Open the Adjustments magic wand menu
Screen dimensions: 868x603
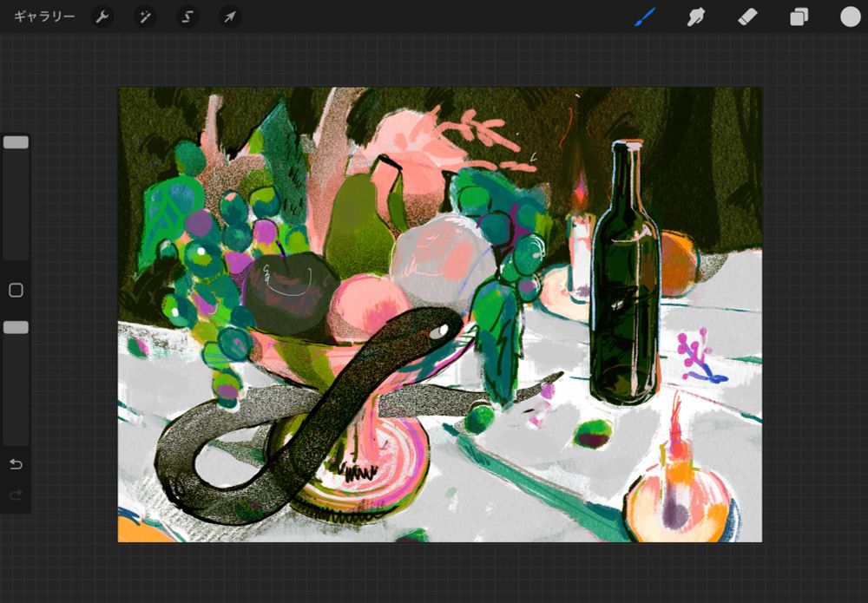(145, 17)
